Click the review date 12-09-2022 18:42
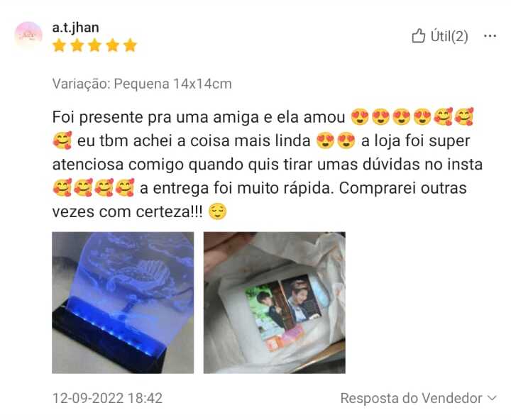Image resolution: width=511 pixels, height=420 pixels. click(x=107, y=398)
